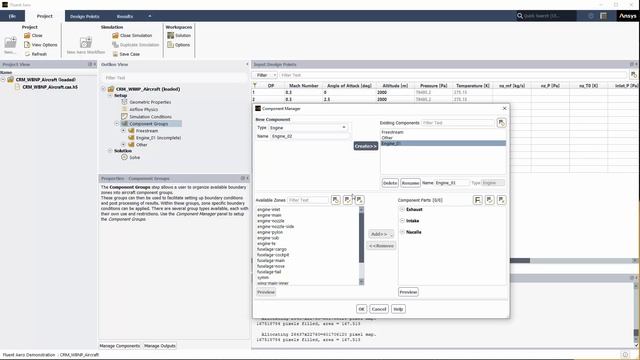Screen dimensions: 640x360
Task: Click the new component Name field
Action: click(x=309, y=136)
